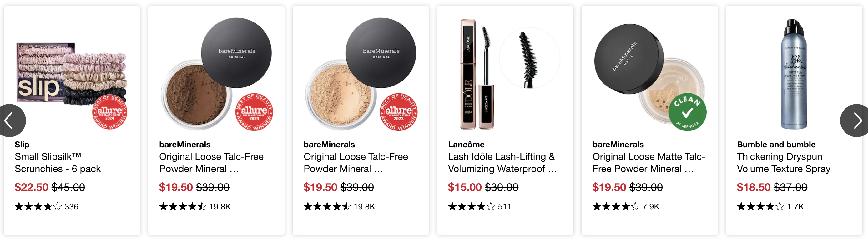The image size is (868, 241).
Task: Open Original Loose Matte Talc-Free Powder link
Action: click(x=648, y=163)
